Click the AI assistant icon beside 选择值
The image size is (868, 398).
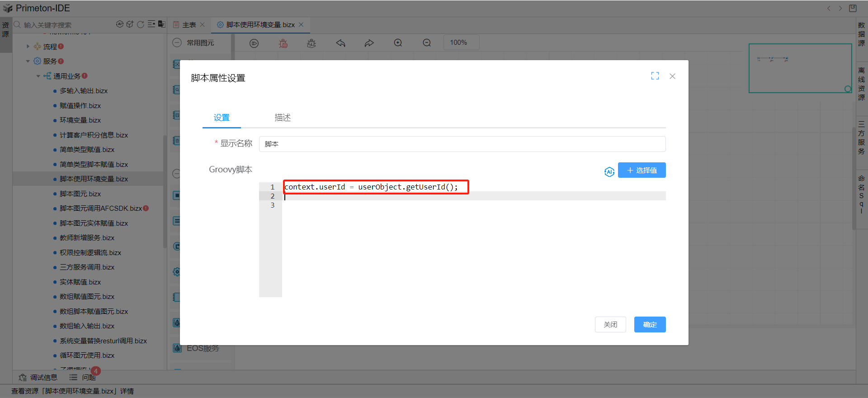pyautogui.click(x=609, y=171)
